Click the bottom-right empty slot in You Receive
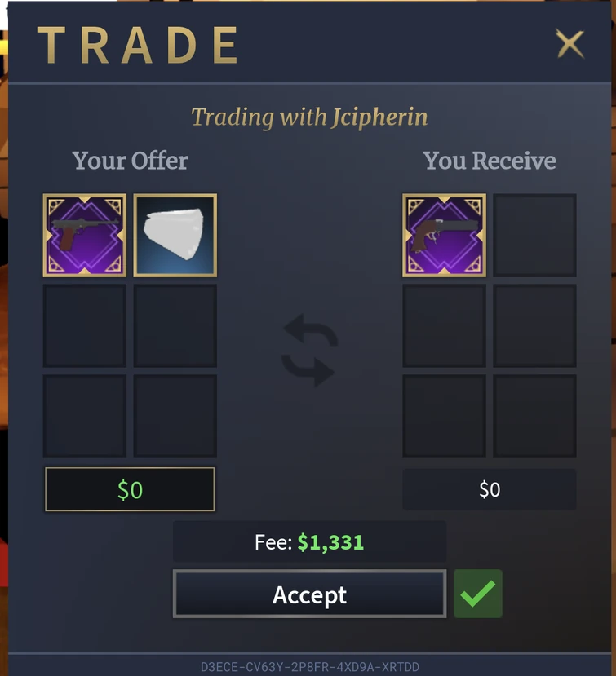This screenshot has width=616, height=676. (535, 417)
